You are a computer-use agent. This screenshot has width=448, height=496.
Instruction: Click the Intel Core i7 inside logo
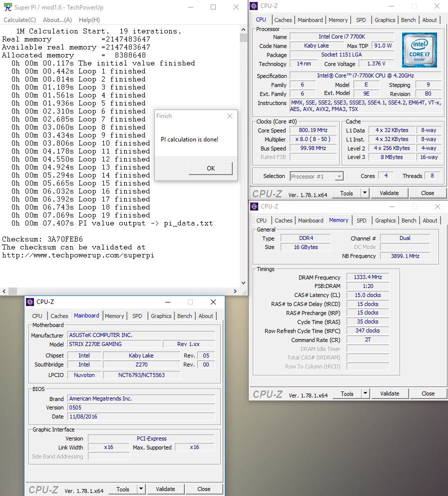tap(419, 50)
